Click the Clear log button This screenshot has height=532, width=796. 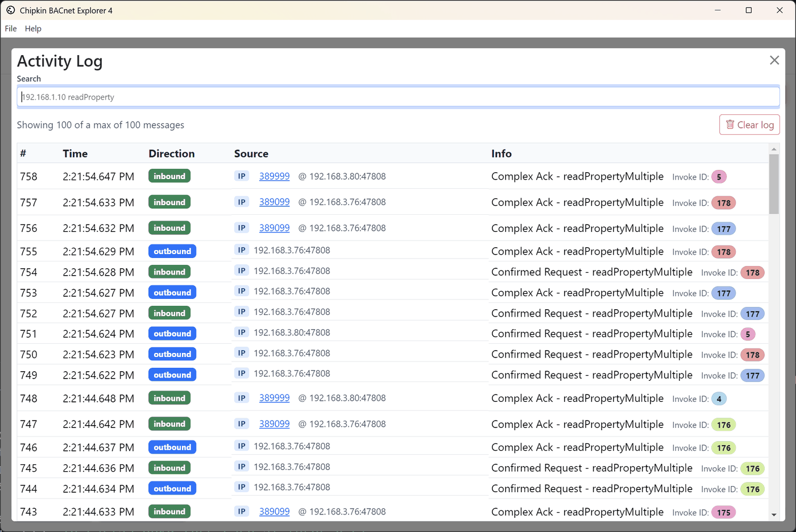749,125
